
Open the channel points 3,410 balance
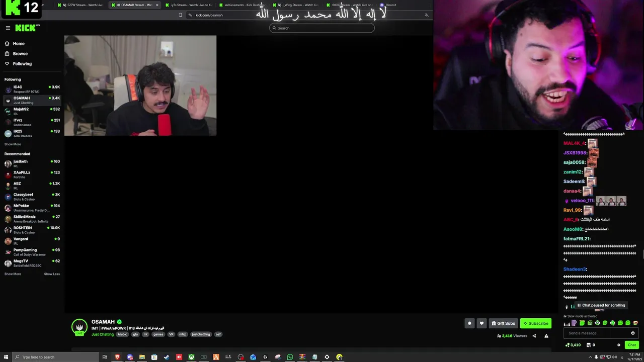click(x=573, y=345)
